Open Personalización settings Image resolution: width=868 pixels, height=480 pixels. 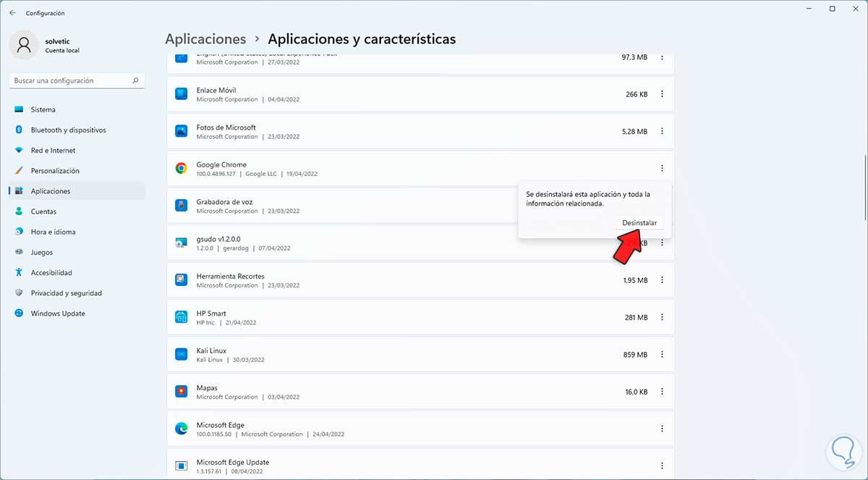(77, 171)
